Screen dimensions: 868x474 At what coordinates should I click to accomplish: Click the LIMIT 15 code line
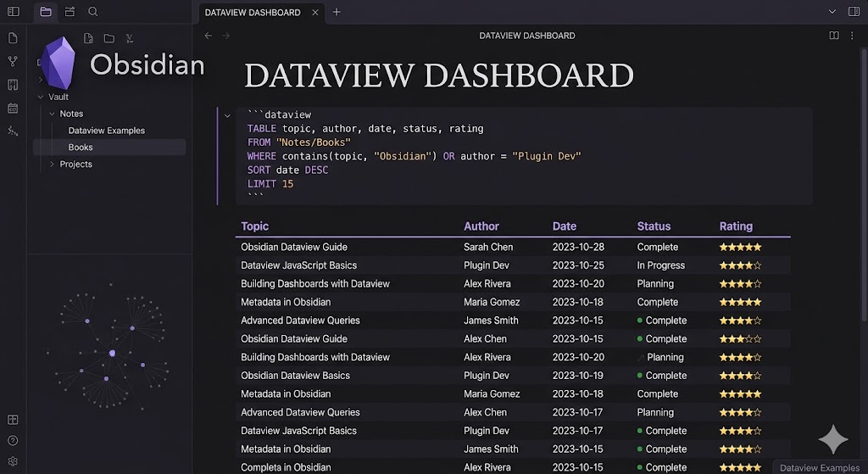pyautogui.click(x=270, y=184)
